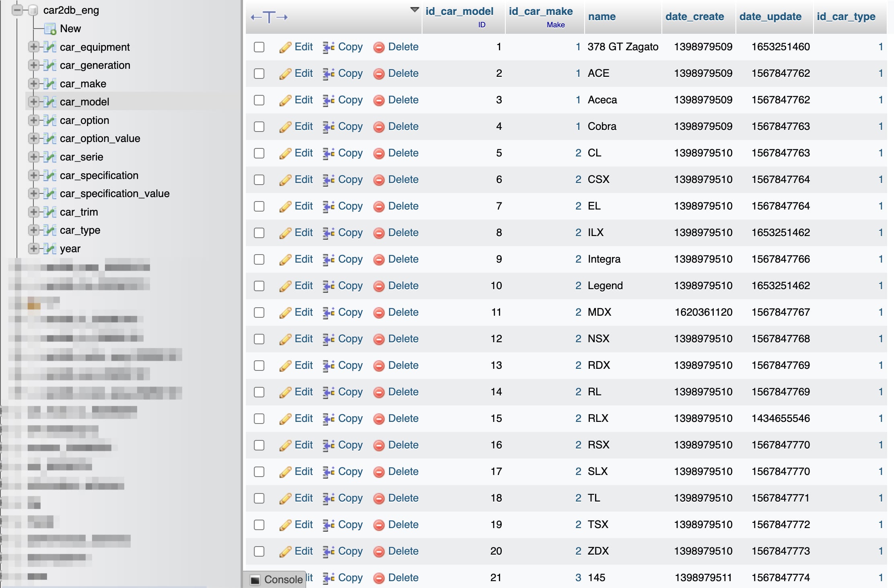Screen dimensions: 894x588
Task: Select the checkbox for Cobra row
Action: click(259, 127)
